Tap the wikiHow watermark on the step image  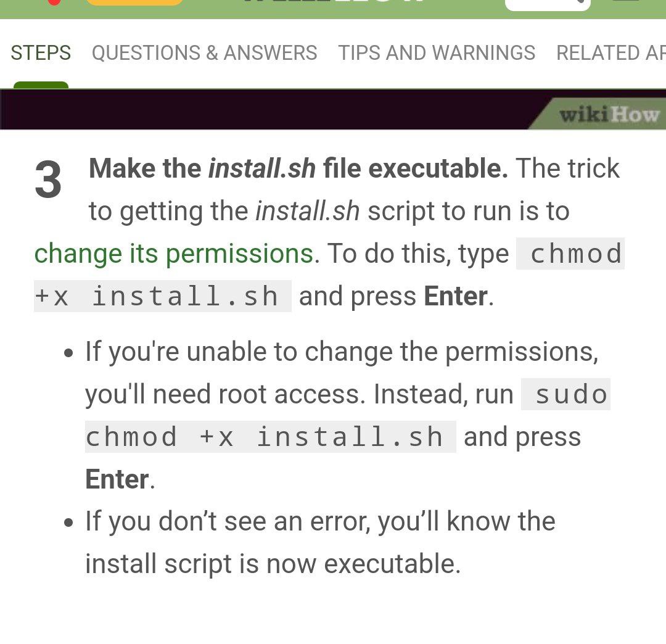pyautogui.click(x=609, y=115)
